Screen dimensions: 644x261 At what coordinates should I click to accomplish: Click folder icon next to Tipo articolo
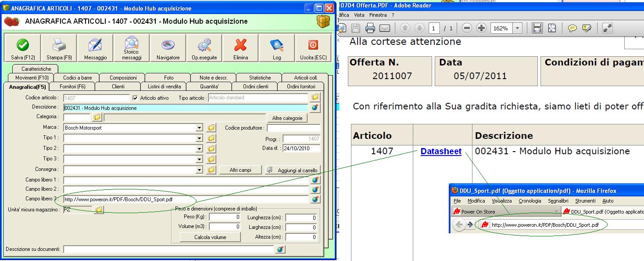coord(315,97)
